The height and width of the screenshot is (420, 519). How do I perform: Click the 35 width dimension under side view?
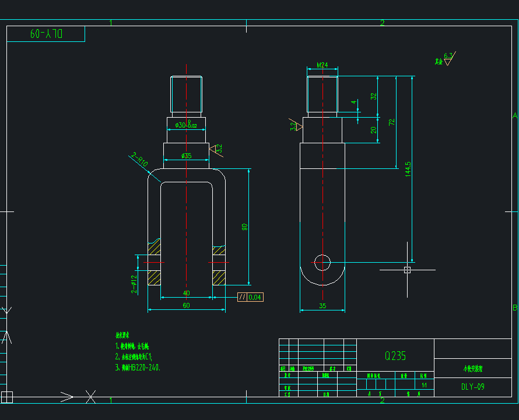(322, 306)
